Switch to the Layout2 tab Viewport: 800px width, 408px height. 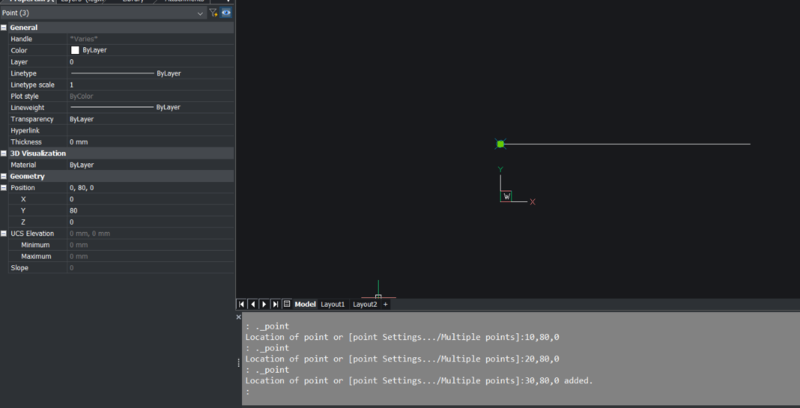364,304
